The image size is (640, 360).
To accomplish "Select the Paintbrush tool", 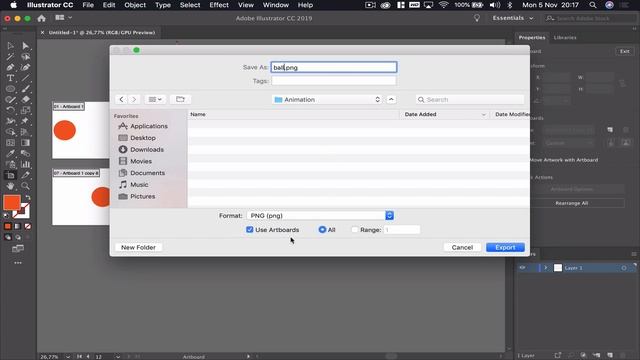I will tap(25, 89).
